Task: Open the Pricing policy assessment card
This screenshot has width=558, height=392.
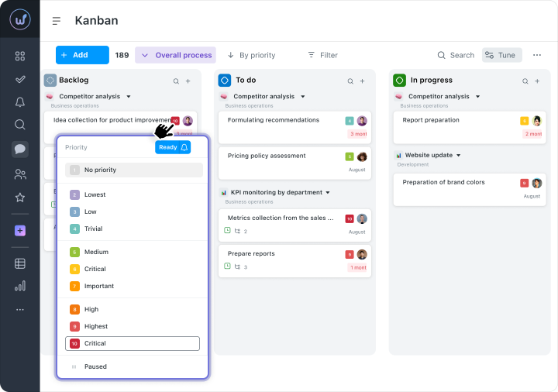Action: 267,156
